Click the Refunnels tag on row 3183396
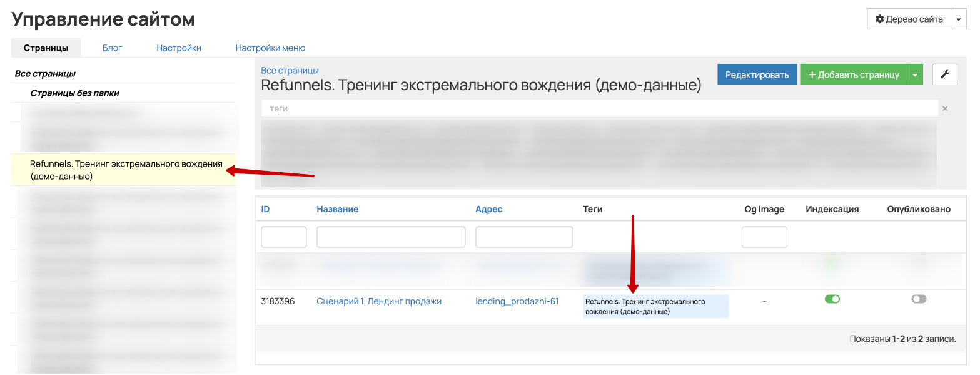This screenshot has width=980, height=375. 655,306
